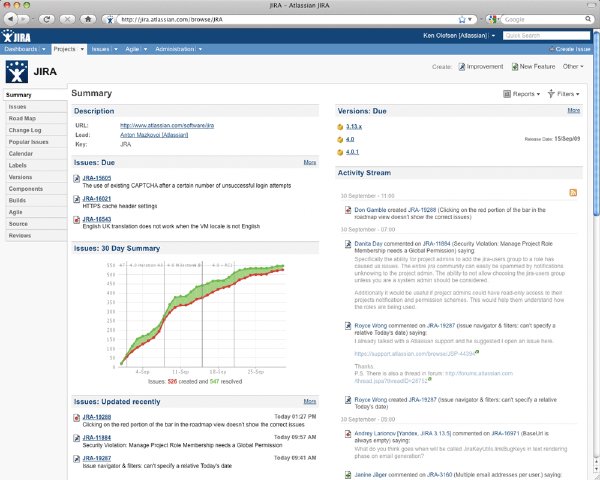Click the browser Forward arrow button
Screen dimensions: 600x480
tap(23, 19)
